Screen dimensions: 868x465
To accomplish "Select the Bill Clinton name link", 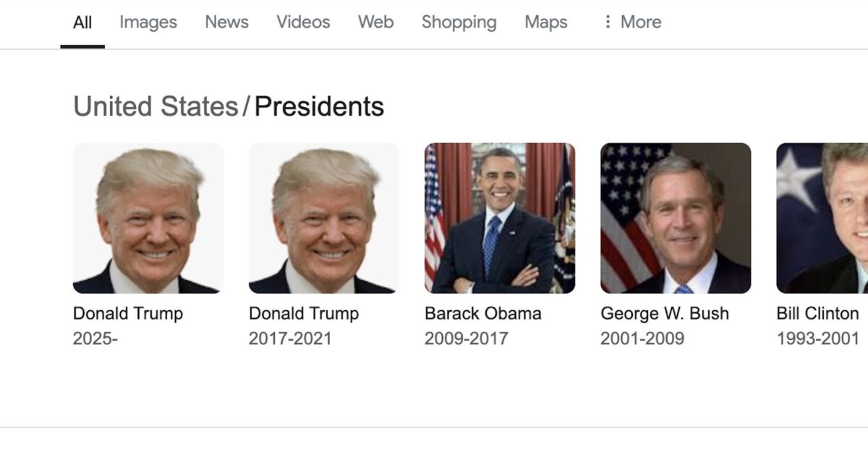I will coord(817,314).
